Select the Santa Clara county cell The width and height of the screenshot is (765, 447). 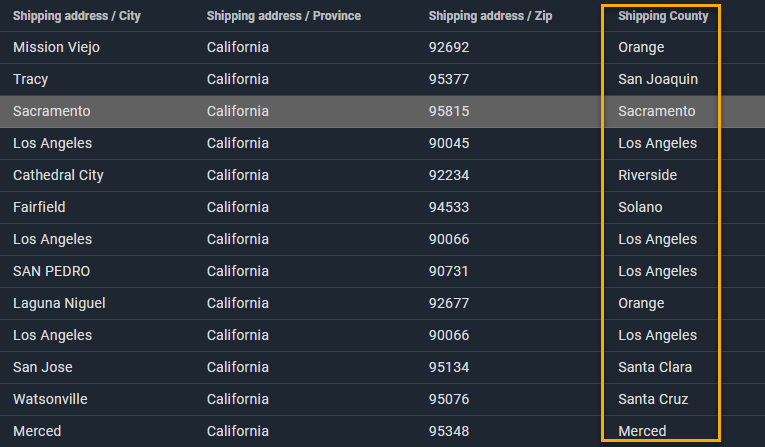point(655,368)
